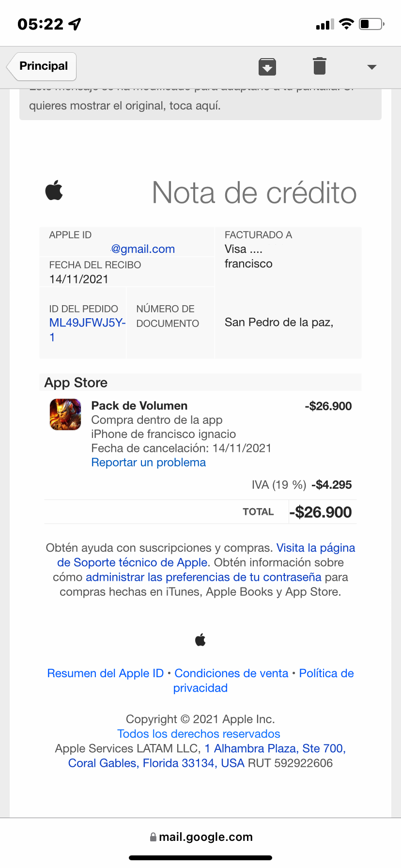Open the more options dropdown arrow
Viewport: 401px width, 868px height.
click(371, 67)
